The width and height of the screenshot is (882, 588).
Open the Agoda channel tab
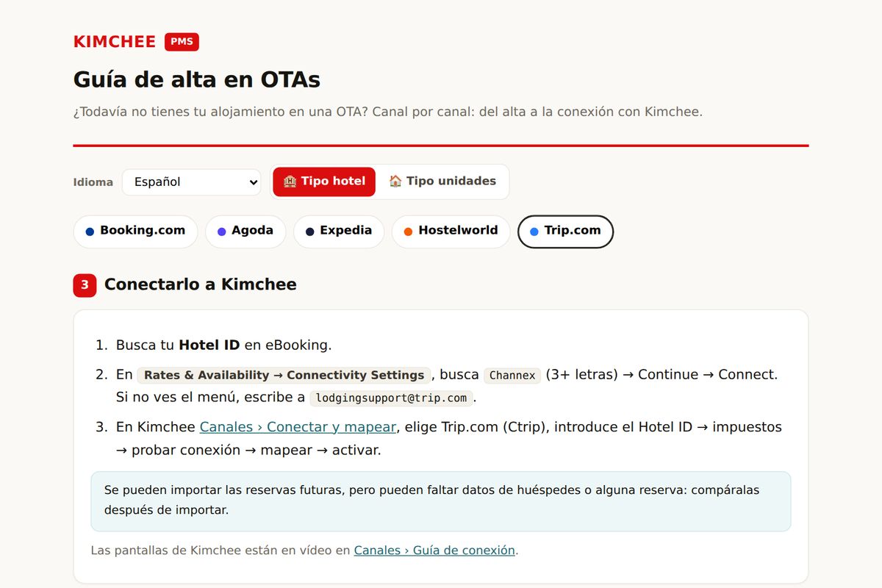point(245,231)
